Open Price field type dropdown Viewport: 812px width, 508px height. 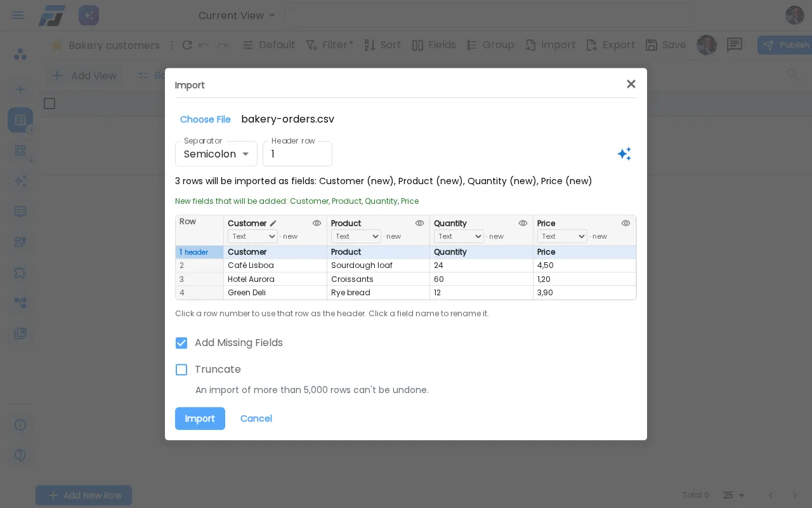(562, 236)
